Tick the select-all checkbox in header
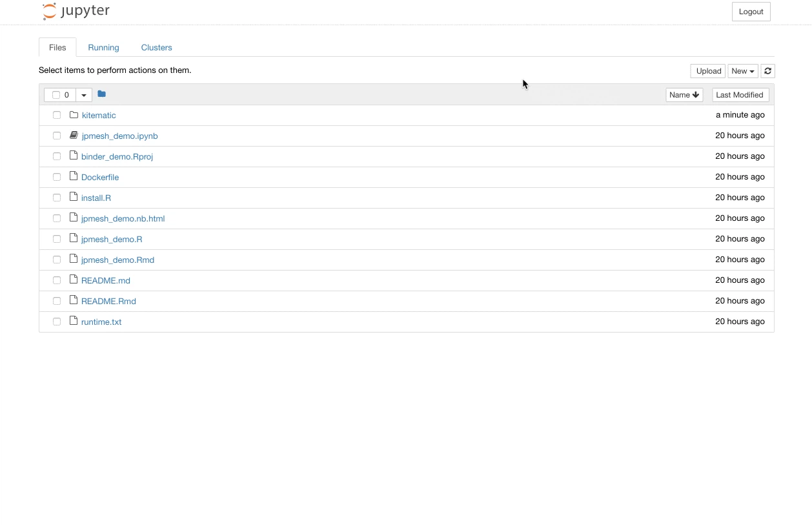The image size is (812, 525). (x=56, y=95)
